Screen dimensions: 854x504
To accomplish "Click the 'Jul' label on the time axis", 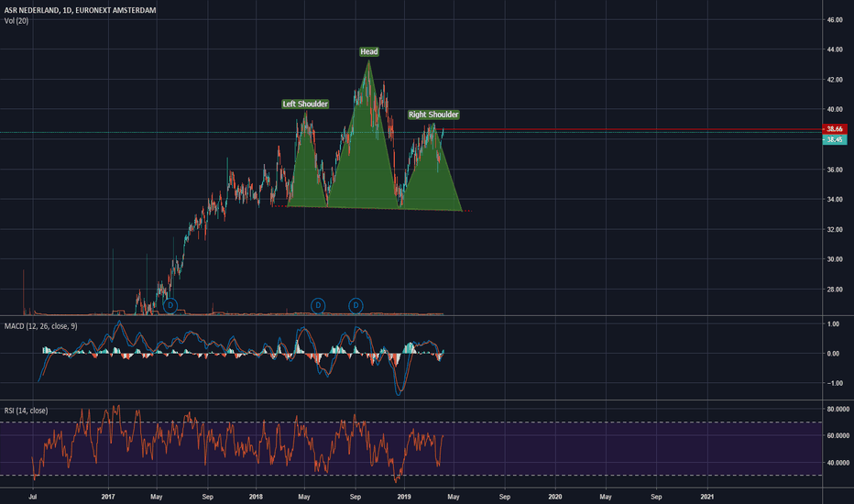I will (33, 497).
